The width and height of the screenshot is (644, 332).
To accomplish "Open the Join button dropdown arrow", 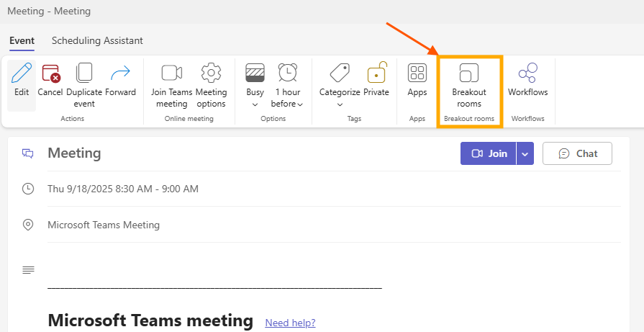I will click(525, 153).
